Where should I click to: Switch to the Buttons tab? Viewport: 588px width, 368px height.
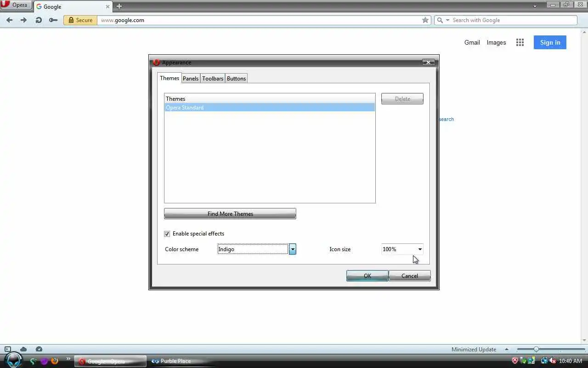pyautogui.click(x=236, y=78)
